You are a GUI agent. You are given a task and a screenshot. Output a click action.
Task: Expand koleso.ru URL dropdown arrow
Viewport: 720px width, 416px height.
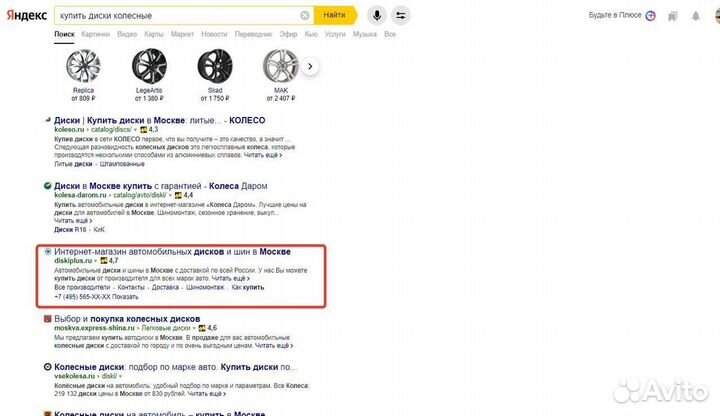pos(135,130)
